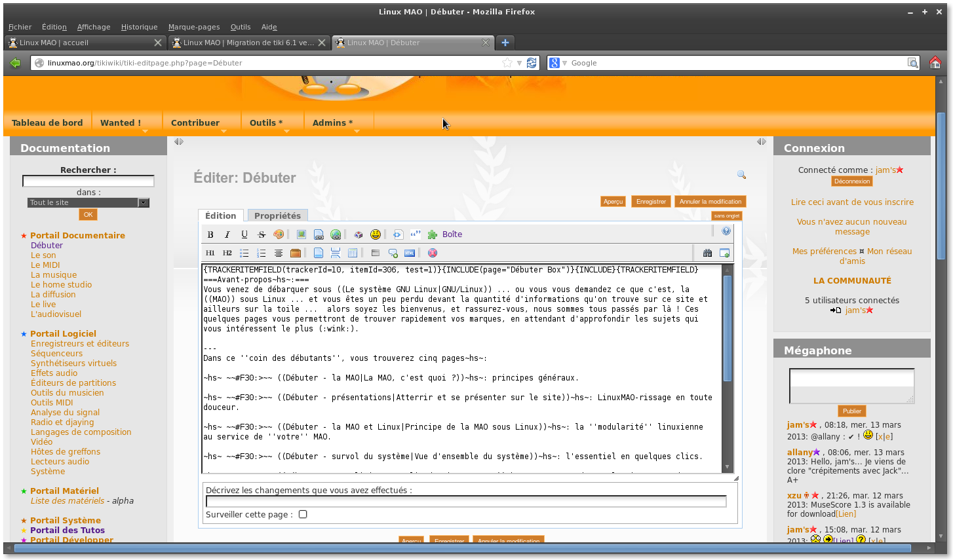
Task: Open the Historique menu
Action: (x=139, y=27)
